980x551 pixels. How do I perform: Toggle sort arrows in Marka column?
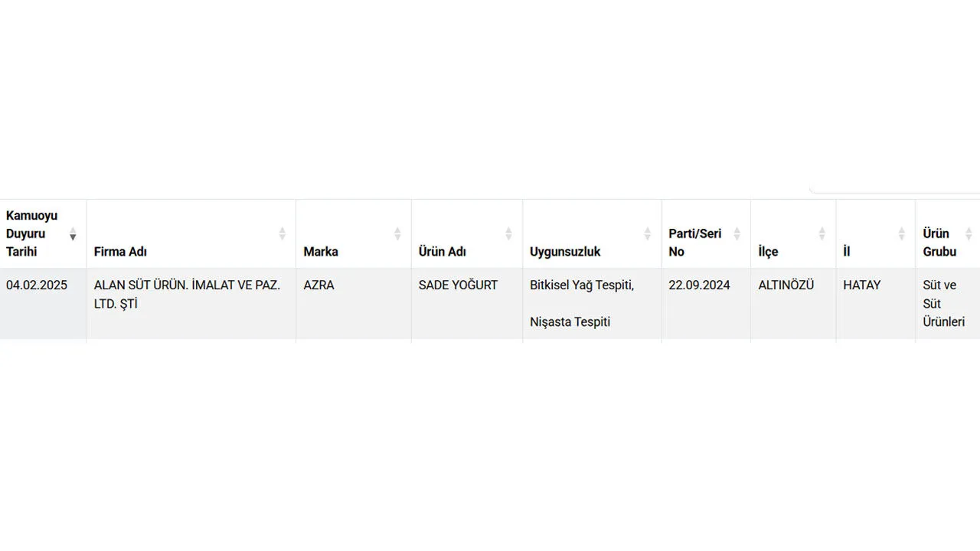click(397, 233)
